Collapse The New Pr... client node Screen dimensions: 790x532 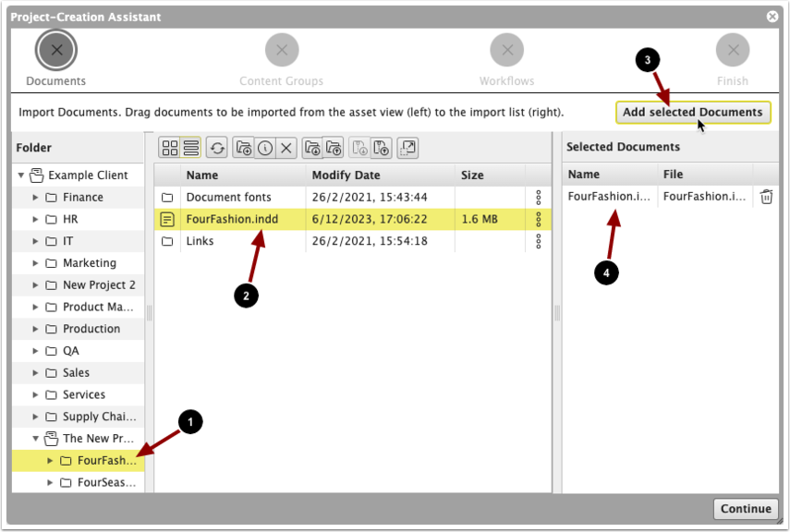pos(35,439)
